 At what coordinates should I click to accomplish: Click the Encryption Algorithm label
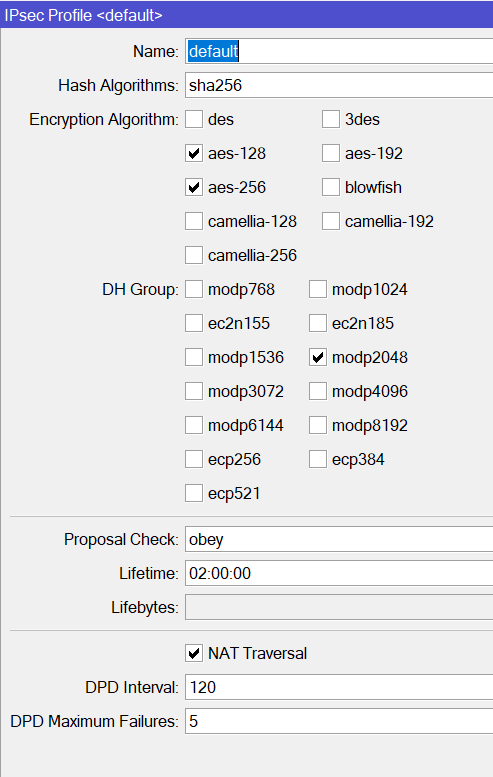[x=104, y=119]
